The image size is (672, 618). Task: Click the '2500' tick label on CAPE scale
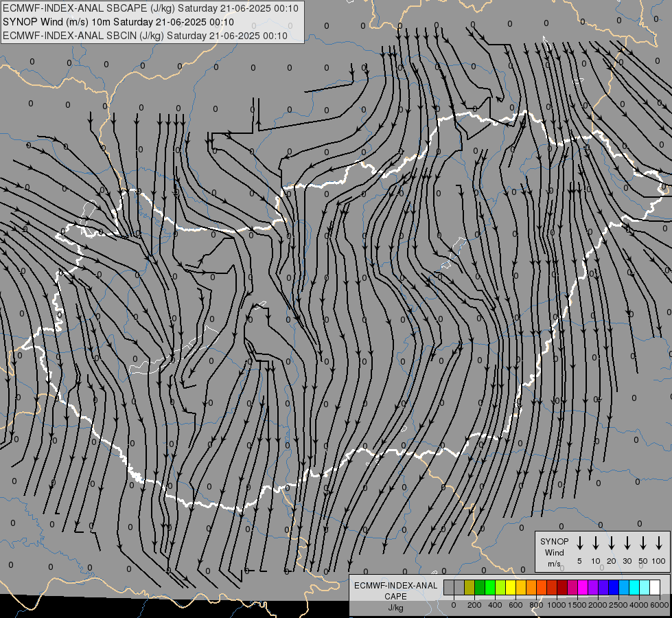(x=618, y=605)
